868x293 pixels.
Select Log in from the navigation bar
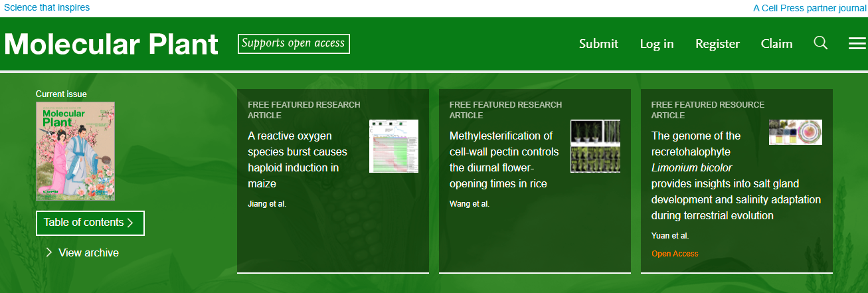coord(656,44)
